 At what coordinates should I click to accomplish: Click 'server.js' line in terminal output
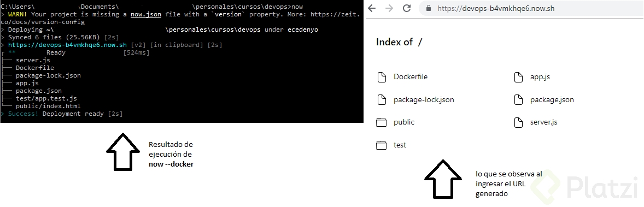[33, 60]
